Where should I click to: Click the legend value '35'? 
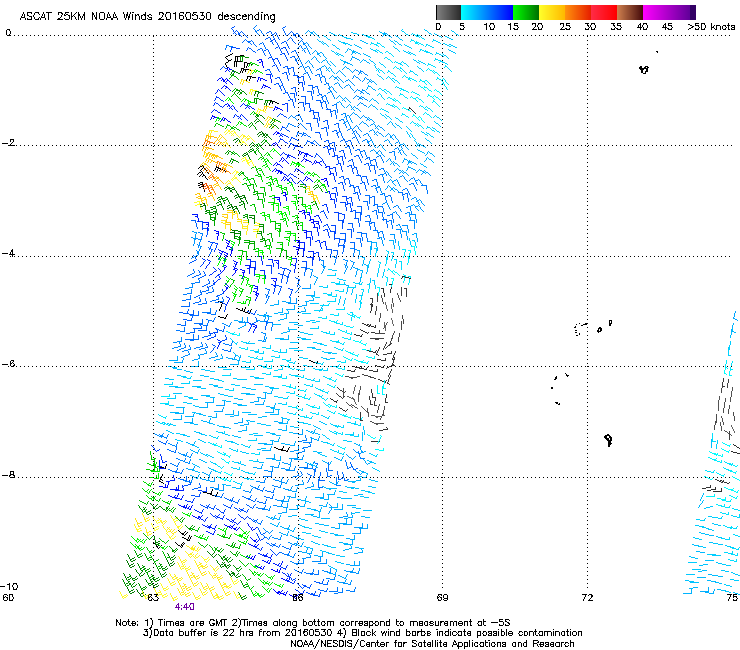616,27
